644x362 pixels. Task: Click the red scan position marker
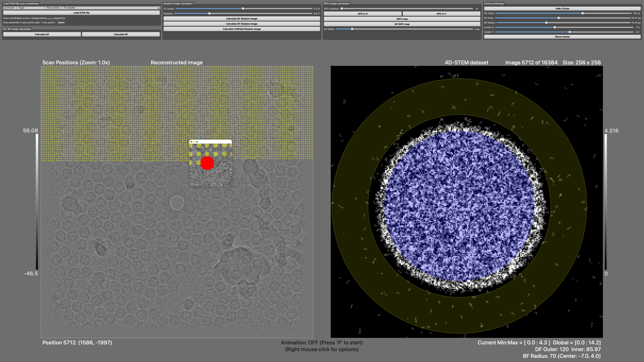click(207, 163)
